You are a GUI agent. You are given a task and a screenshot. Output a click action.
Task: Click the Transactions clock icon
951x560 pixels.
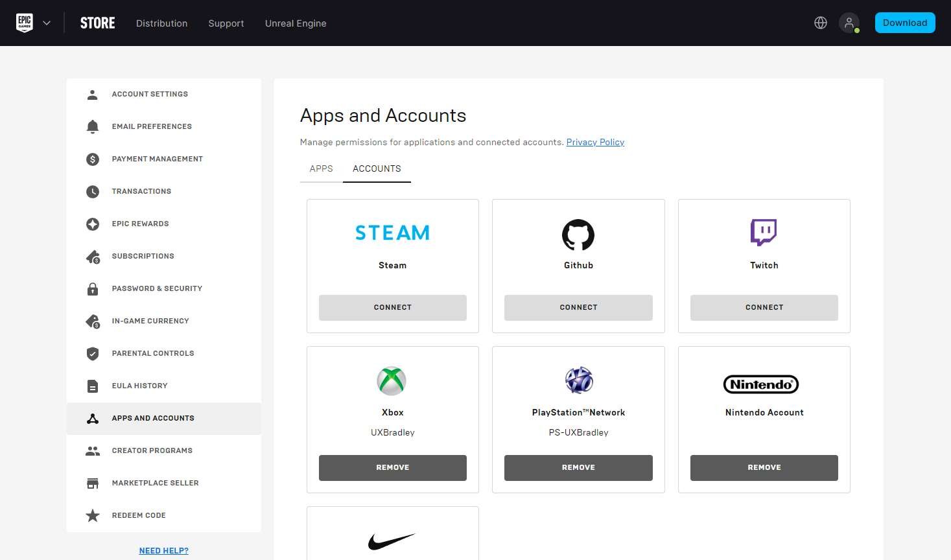(93, 192)
